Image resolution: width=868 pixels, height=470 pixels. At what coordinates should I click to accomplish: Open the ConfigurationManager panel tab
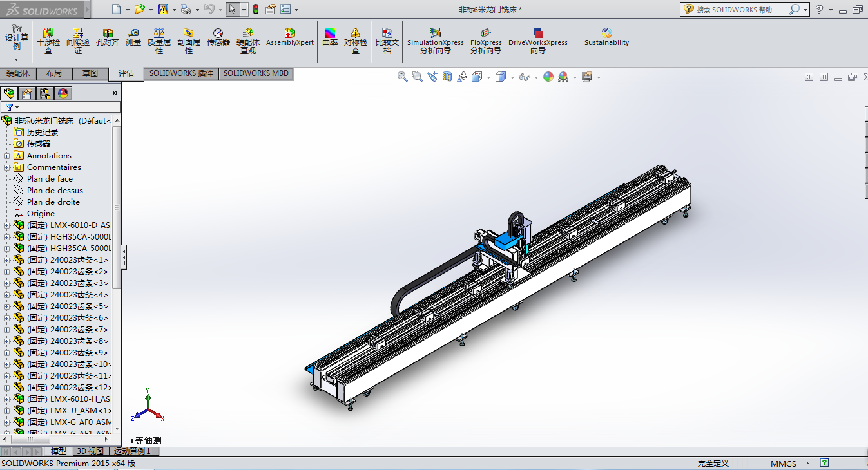click(x=45, y=93)
